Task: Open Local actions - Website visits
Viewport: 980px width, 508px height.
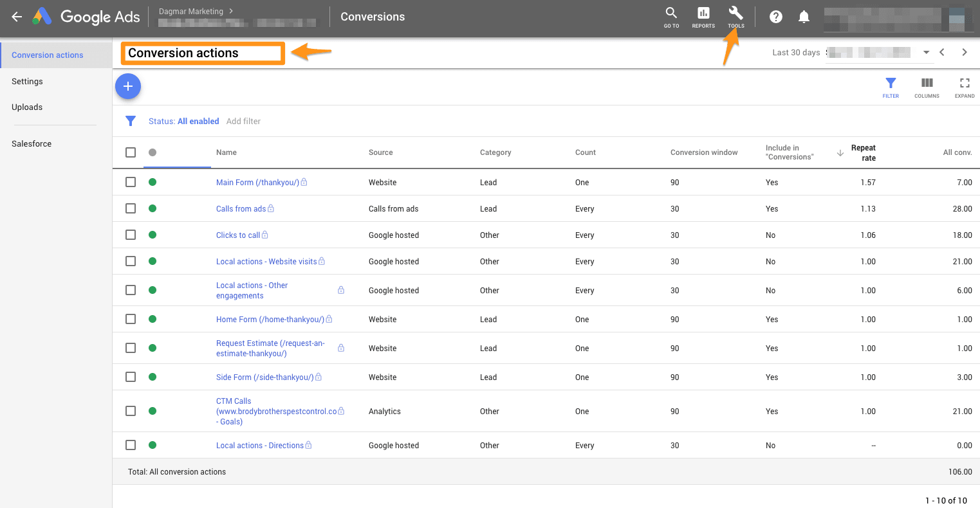Action: click(266, 262)
